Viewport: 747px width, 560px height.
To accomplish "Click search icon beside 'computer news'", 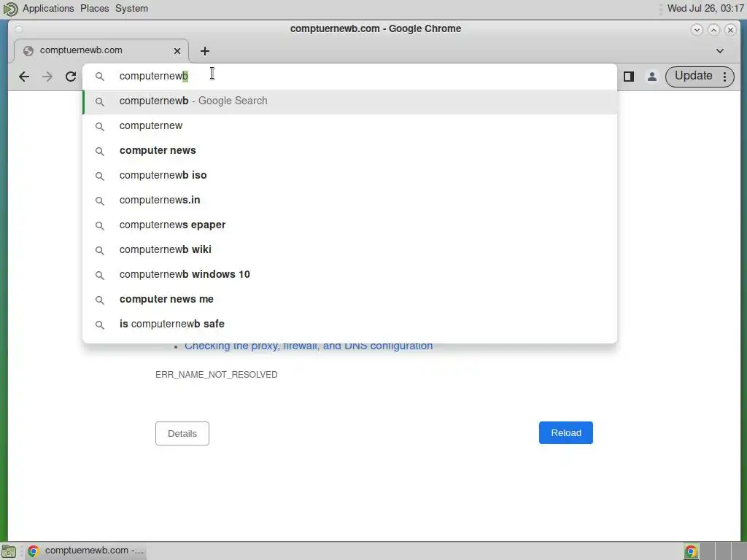I will point(99,151).
